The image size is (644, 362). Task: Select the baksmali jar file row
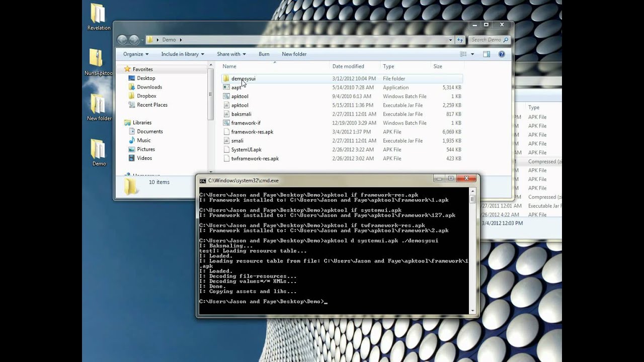tap(342, 114)
